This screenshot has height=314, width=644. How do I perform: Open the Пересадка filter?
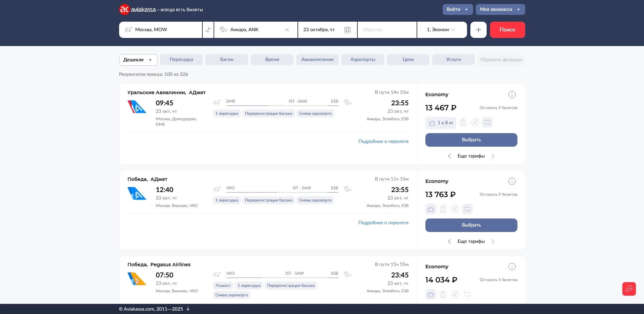[x=181, y=60]
